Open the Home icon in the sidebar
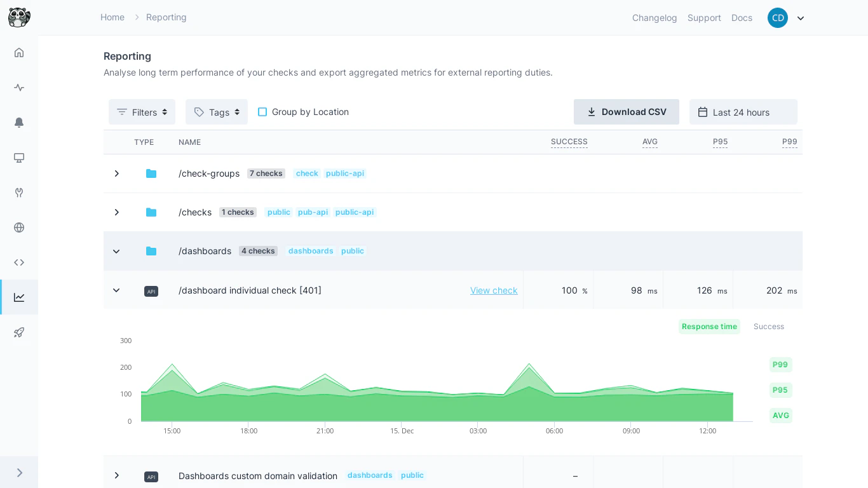This screenshot has width=868, height=488. coord(19,53)
